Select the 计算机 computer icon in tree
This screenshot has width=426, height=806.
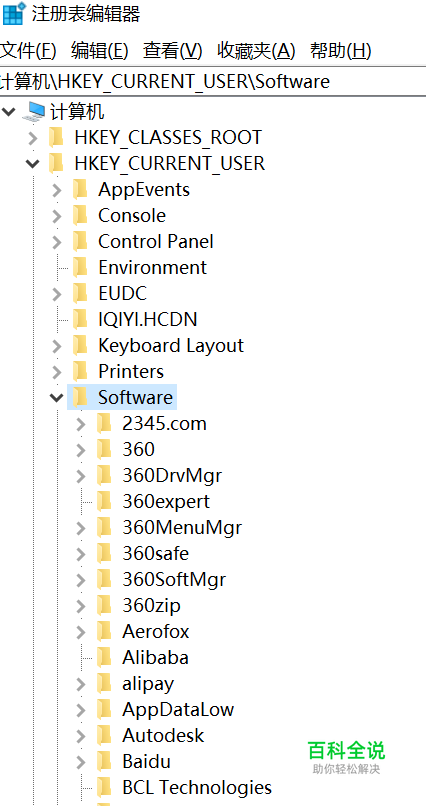35,112
